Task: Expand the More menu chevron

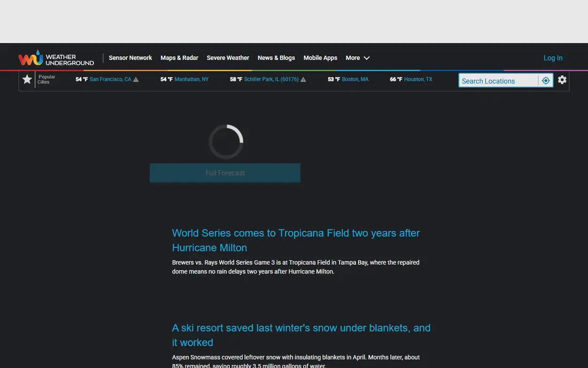Action: 367,58
